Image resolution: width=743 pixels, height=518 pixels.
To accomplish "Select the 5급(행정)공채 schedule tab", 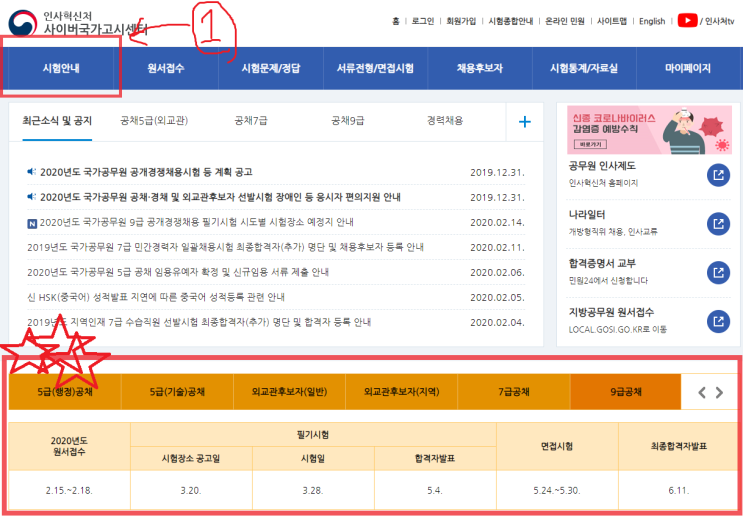I will pos(65,392).
